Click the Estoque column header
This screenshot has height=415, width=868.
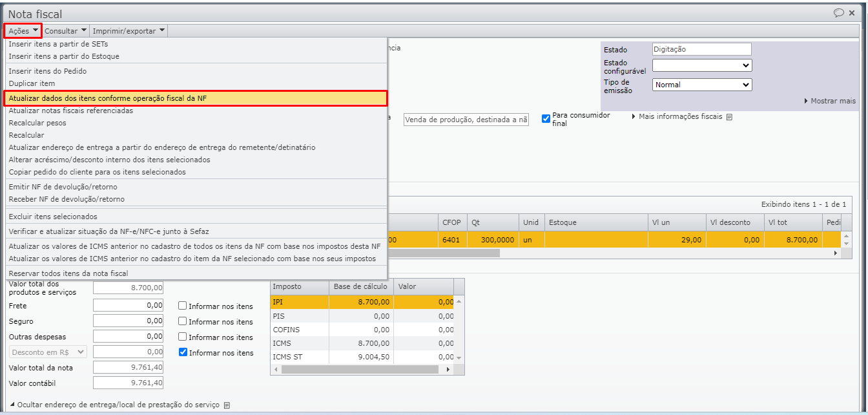597,222
